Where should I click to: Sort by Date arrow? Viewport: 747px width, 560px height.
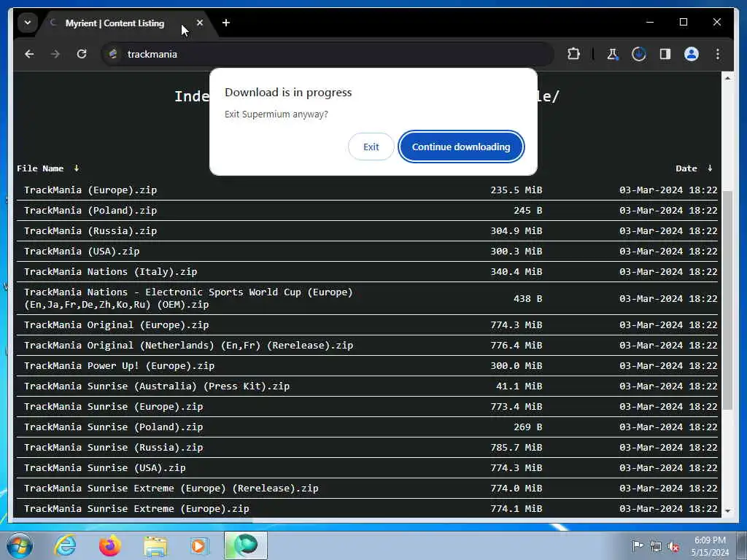(710, 168)
